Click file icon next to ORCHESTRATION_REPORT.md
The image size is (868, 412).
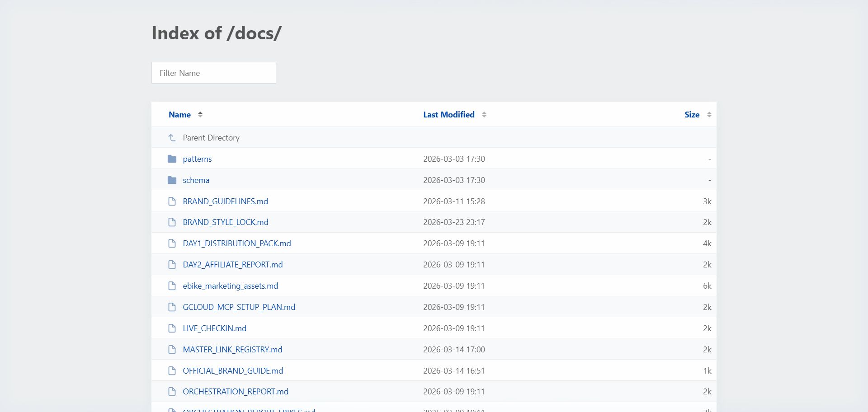pos(172,392)
